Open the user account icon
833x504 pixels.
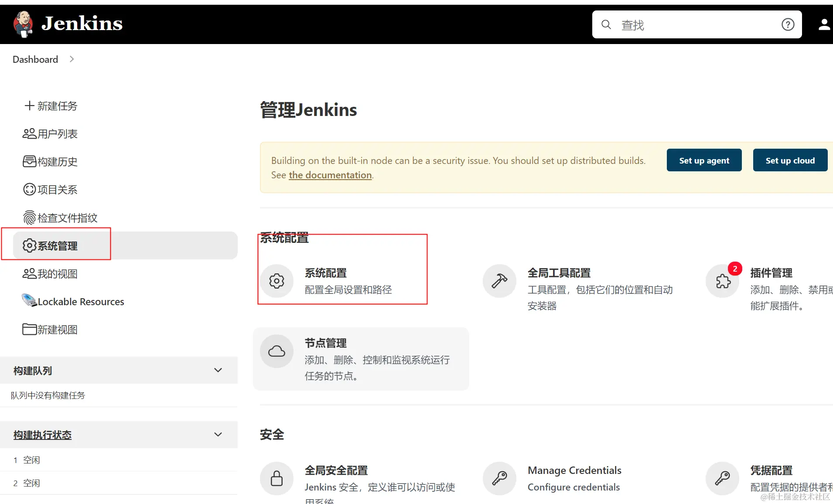point(824,25)
